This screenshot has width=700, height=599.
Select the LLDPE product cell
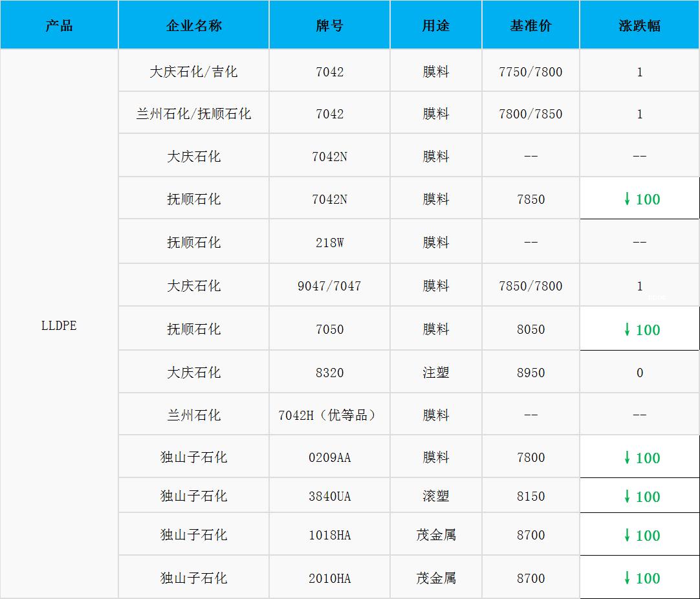[x=59, y=325]
